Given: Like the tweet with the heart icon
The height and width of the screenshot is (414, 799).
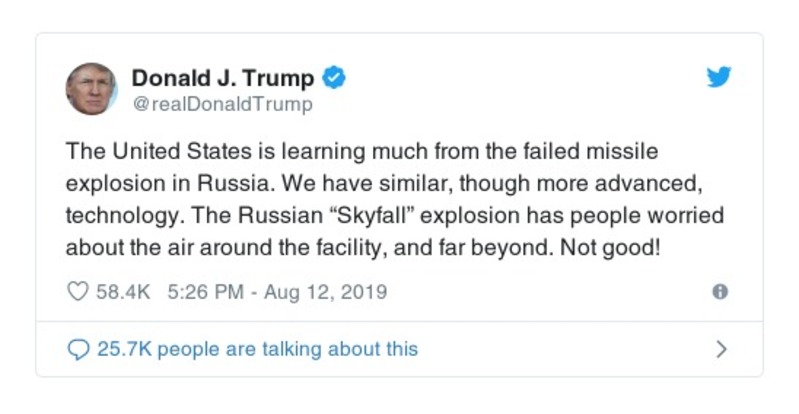Looking at the screenshot, I should pos(78,292).
